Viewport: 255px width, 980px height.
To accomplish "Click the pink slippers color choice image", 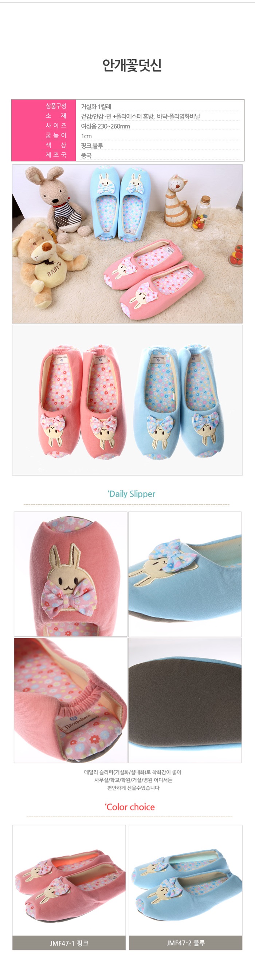I will [x=69, y=880].
